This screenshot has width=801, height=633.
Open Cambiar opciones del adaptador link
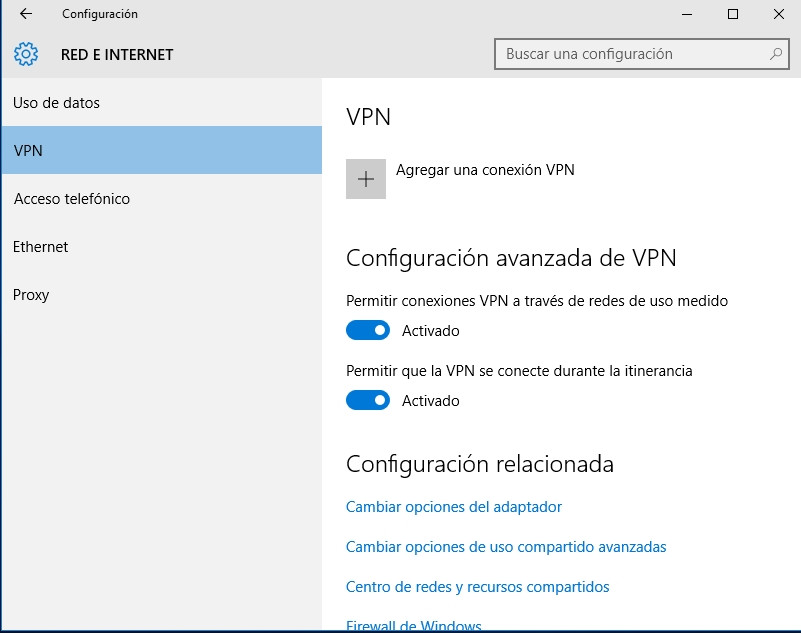(x=454, y=507)
